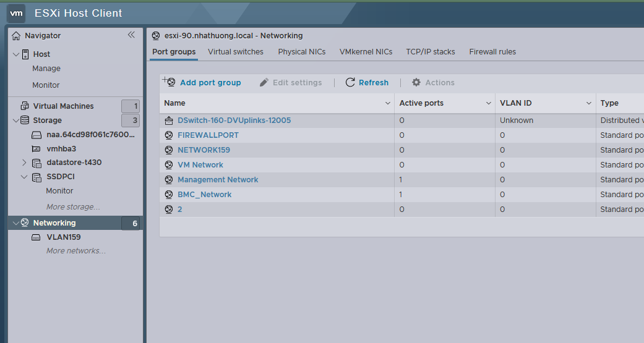This screenshot has height=343, width=644.
Task: Click the VMware vm logo icon
Action: point(17,13)
